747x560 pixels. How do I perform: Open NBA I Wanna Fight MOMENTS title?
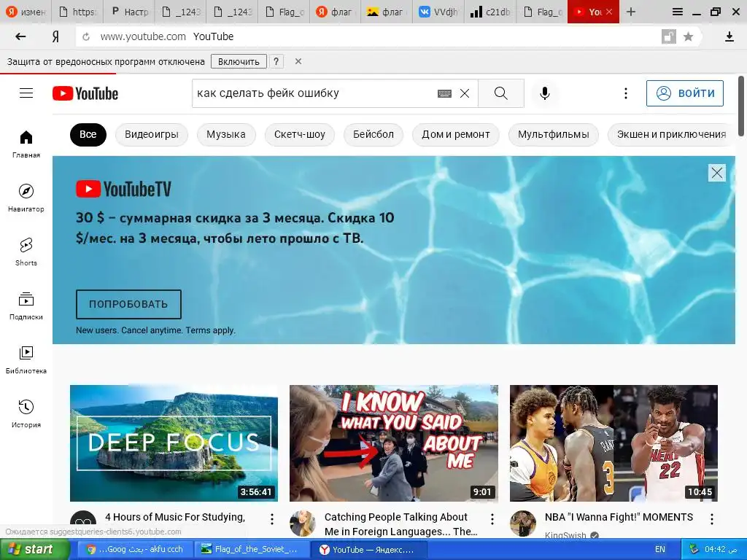point(619,517)
